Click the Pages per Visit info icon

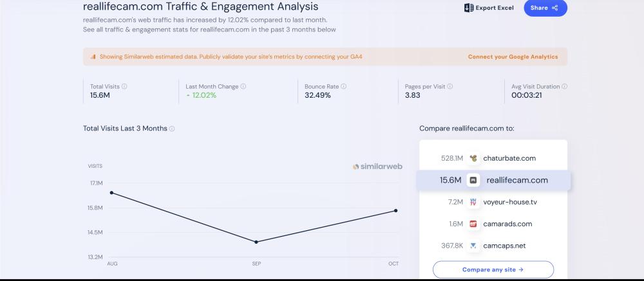click(450, 86)
